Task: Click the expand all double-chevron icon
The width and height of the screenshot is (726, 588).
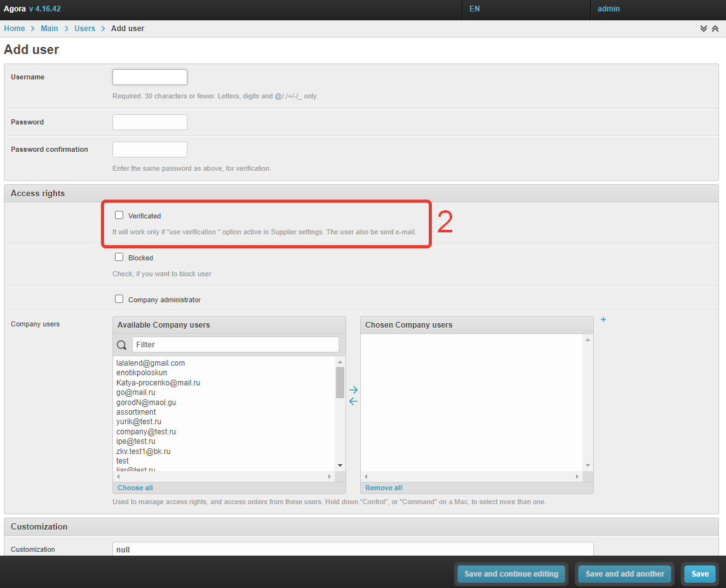Action: tap(704, 29)
